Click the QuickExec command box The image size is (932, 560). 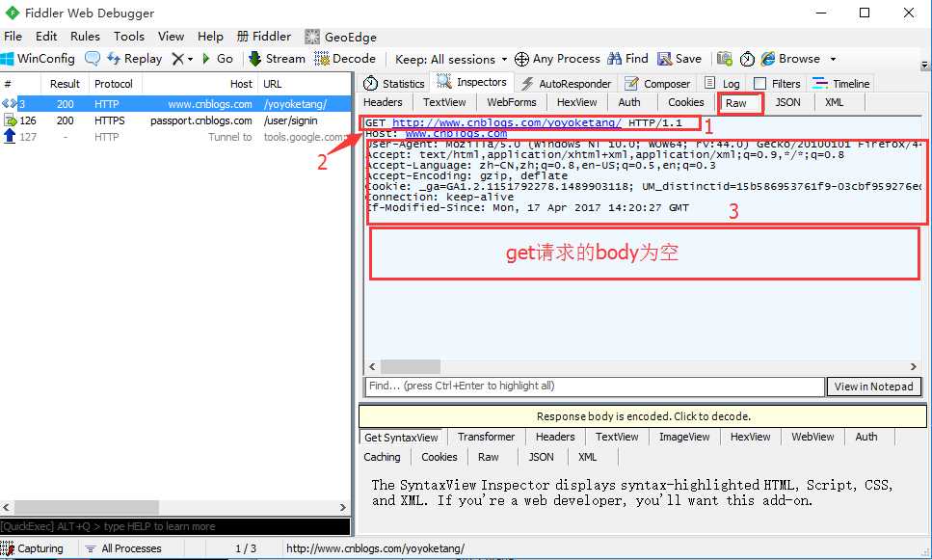(x=174, y=526)
